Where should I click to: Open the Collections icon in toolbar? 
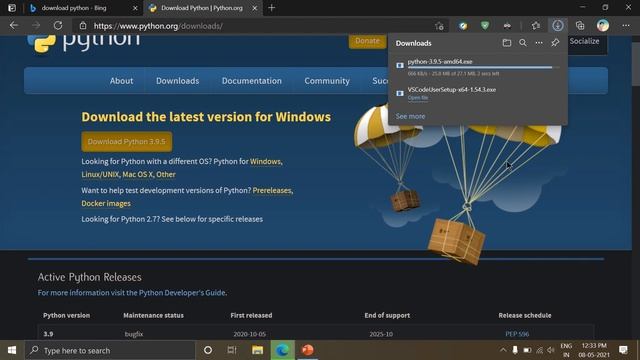coord(580,26)
